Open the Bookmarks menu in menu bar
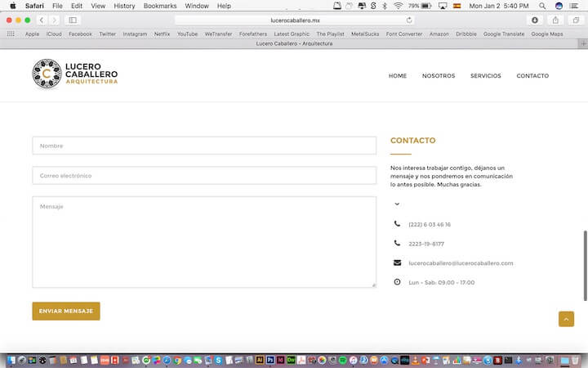This screenshot has width=588, height=368. tap(159, 6)
